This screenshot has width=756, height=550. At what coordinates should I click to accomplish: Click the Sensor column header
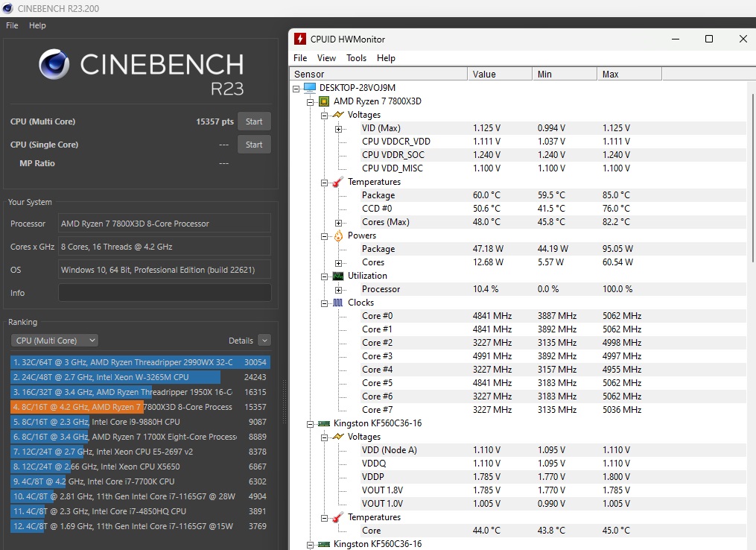point(378,74)
